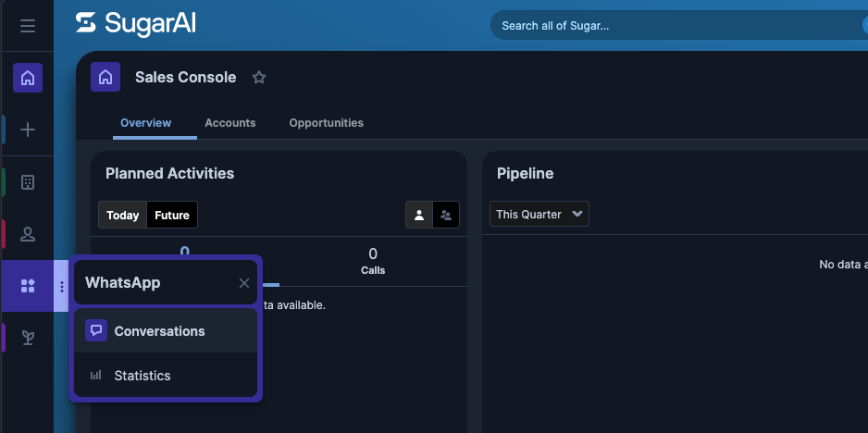Viewport: 868px width, 433px height.
Task: Show team activities group icon
Action: coord(446,215)
